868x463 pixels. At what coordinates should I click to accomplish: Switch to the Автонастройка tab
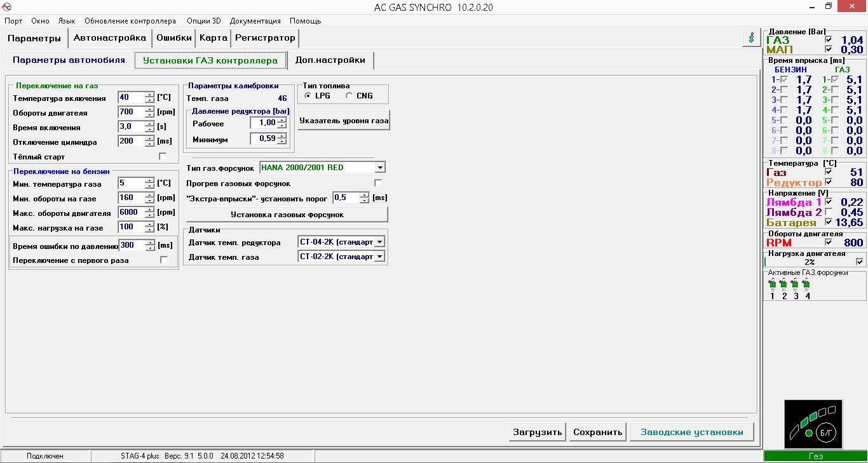tap(110, 38)
